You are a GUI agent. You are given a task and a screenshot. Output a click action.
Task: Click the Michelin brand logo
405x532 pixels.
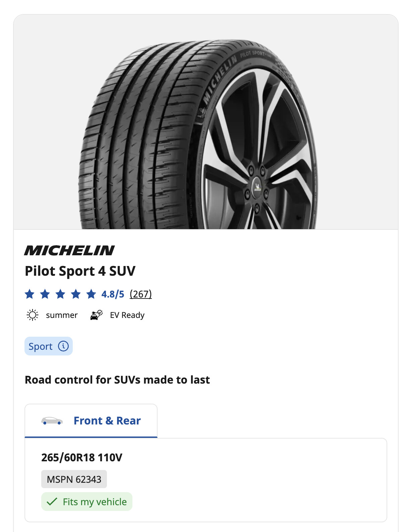(69, 251)
